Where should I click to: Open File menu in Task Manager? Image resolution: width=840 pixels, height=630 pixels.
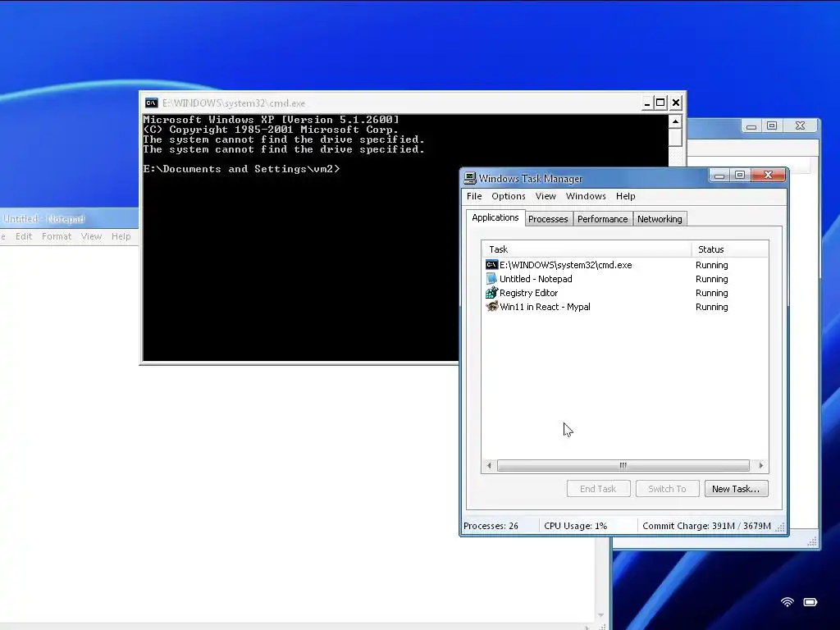pyautogui.click(x=474, y=196)
